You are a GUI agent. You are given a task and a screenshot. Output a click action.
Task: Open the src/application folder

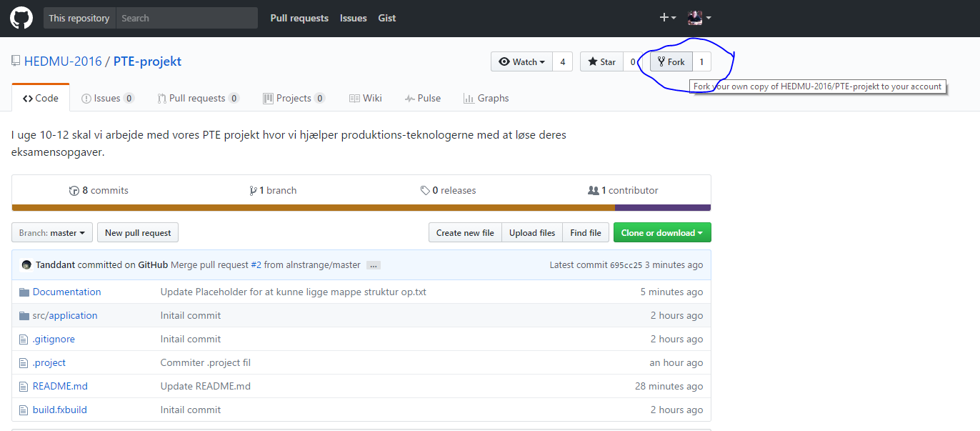point(65,315)
